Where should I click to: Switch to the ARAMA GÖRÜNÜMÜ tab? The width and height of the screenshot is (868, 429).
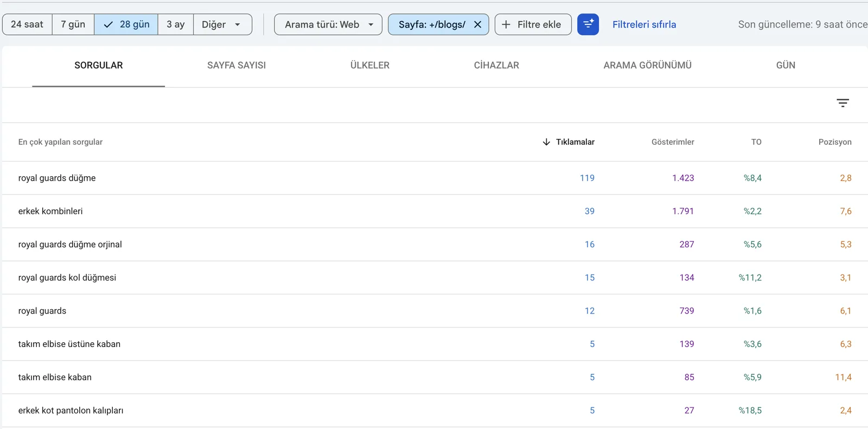tap(647, 65)
